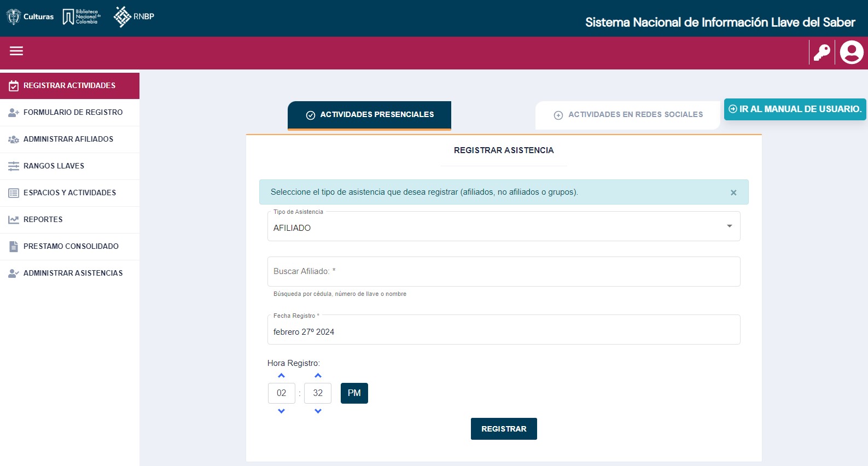Dismiss the attendance type info alert
The width and height of the screenshot is (868, 466).
[733, 193]
